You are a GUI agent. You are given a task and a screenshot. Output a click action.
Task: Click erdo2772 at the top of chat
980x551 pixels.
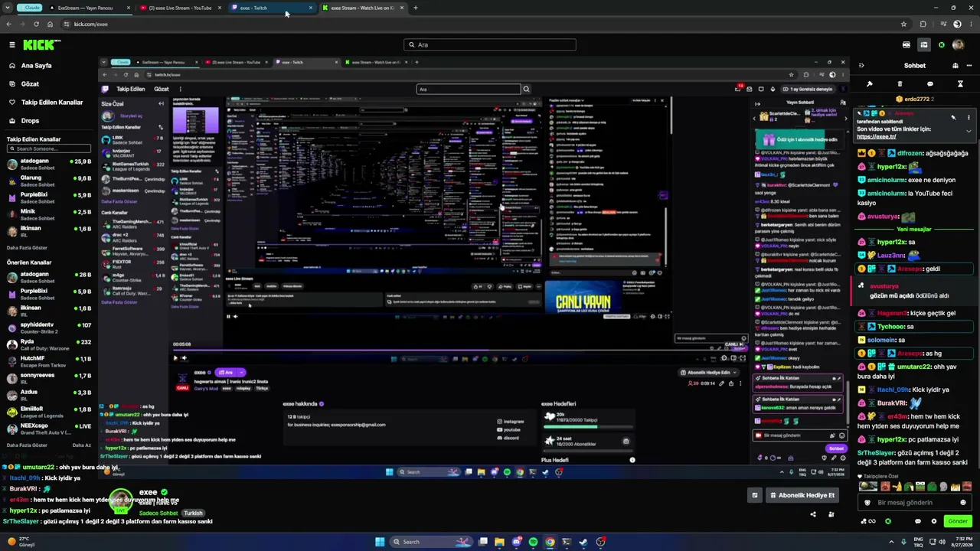pyautogui.click(x=916, y=99)
